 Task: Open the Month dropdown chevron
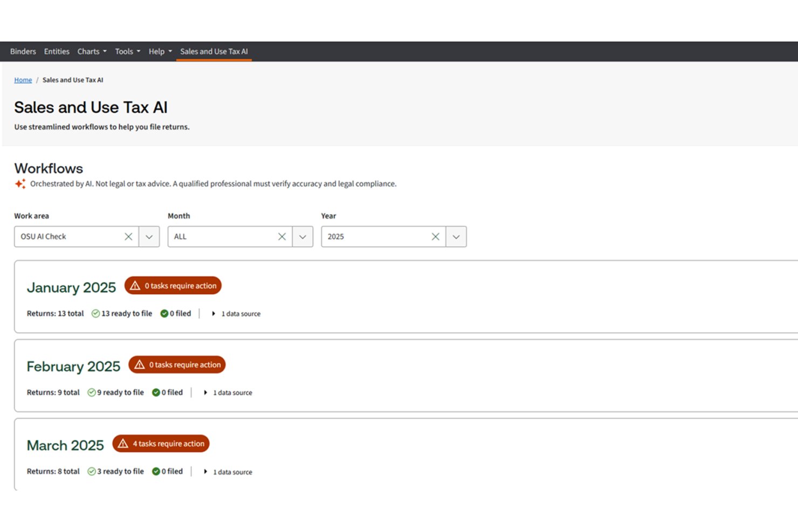click(303, 237)
